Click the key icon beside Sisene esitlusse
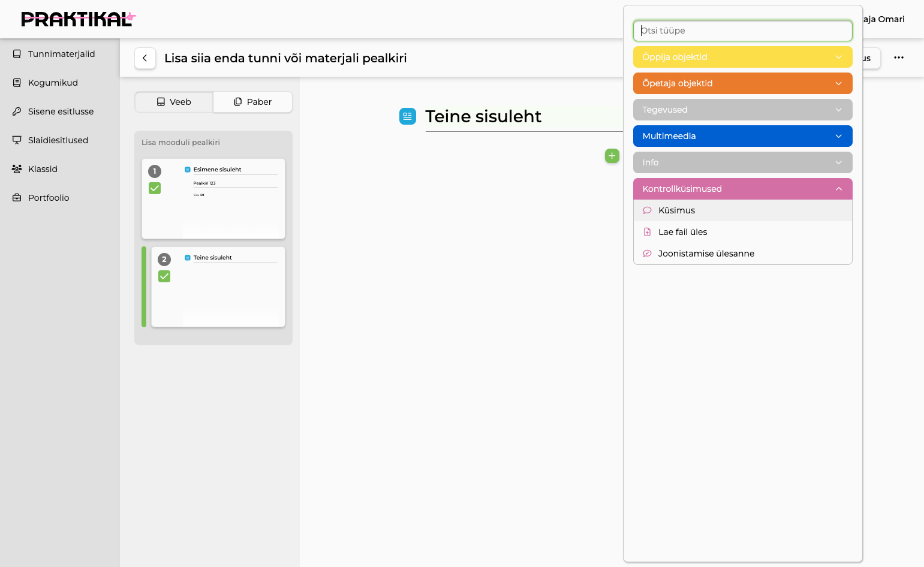Image resolution: width=924 pixels, height=567 pixels. (17, 111)
